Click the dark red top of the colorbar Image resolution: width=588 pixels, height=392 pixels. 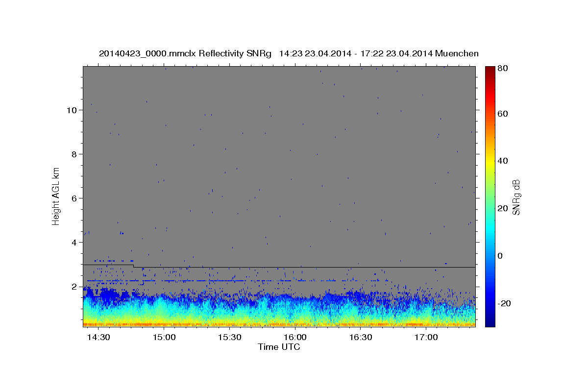490,70
